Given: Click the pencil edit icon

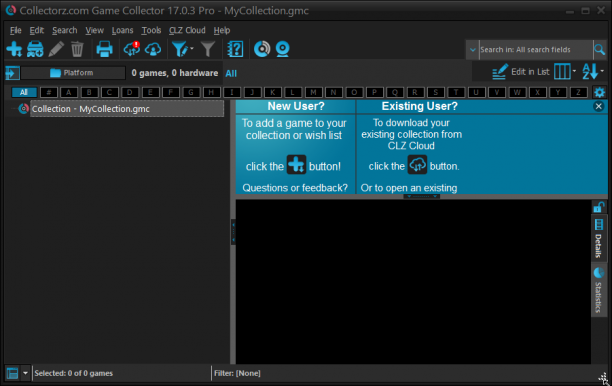Looking at the screenshot, I should pos(56,49).
